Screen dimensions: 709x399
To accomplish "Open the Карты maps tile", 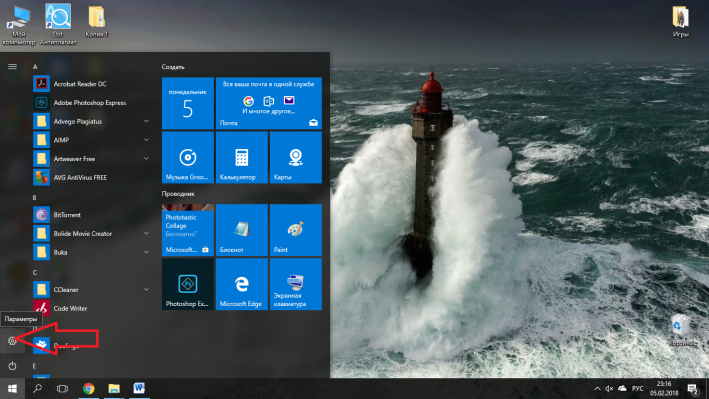I will pos(296,157).
